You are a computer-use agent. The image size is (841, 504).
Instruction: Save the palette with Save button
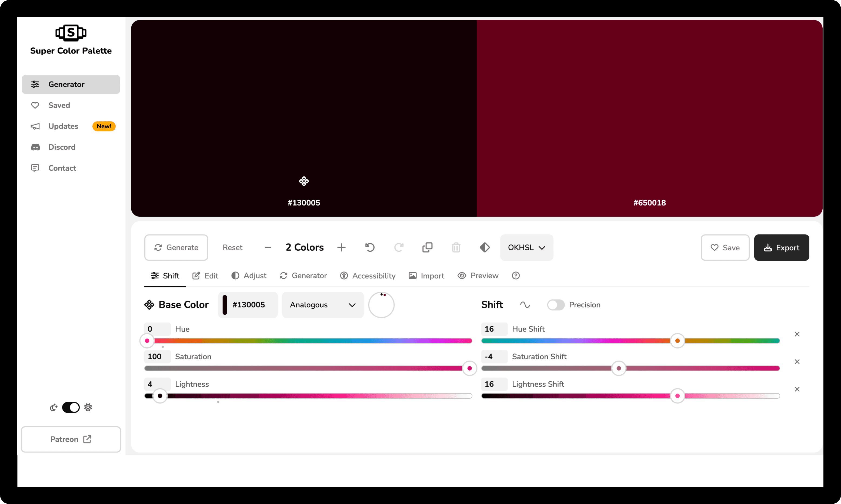point(725,248)
